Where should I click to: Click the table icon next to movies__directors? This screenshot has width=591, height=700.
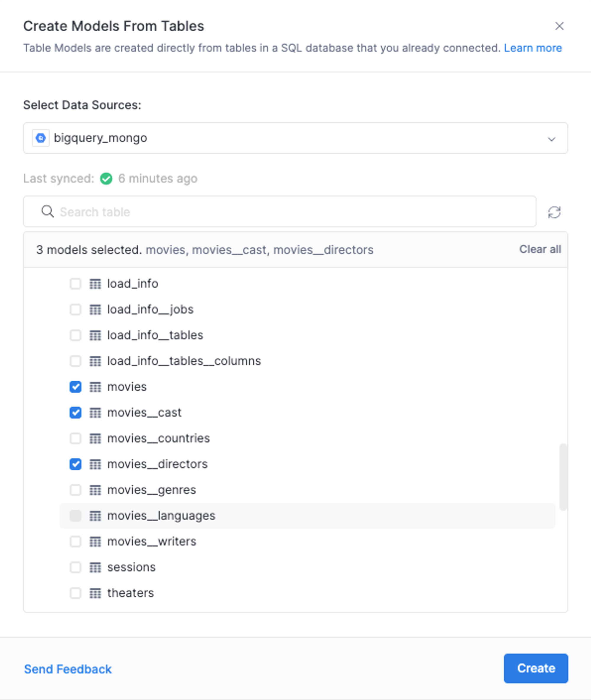95,464
